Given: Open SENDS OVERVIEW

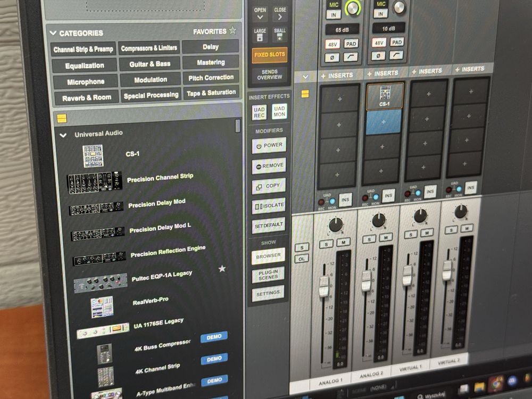Looking at the screenshot, I should [x=269, y=74].
